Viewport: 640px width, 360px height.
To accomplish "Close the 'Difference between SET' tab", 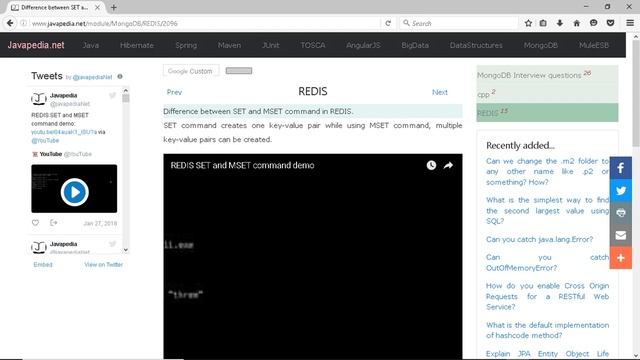I will (x=97, y=7).
